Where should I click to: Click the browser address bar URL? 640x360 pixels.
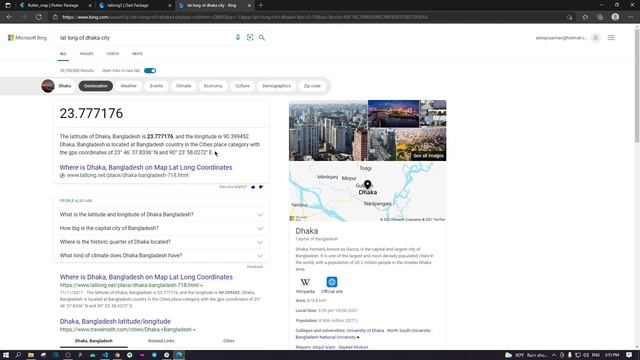pyautogui.click(x=245, y=17)
